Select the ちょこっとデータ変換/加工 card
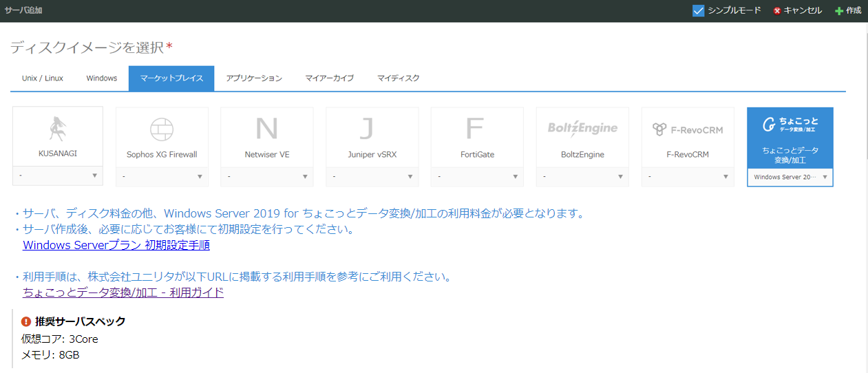This screenshot has width=868, height=373. click(790, 138)
